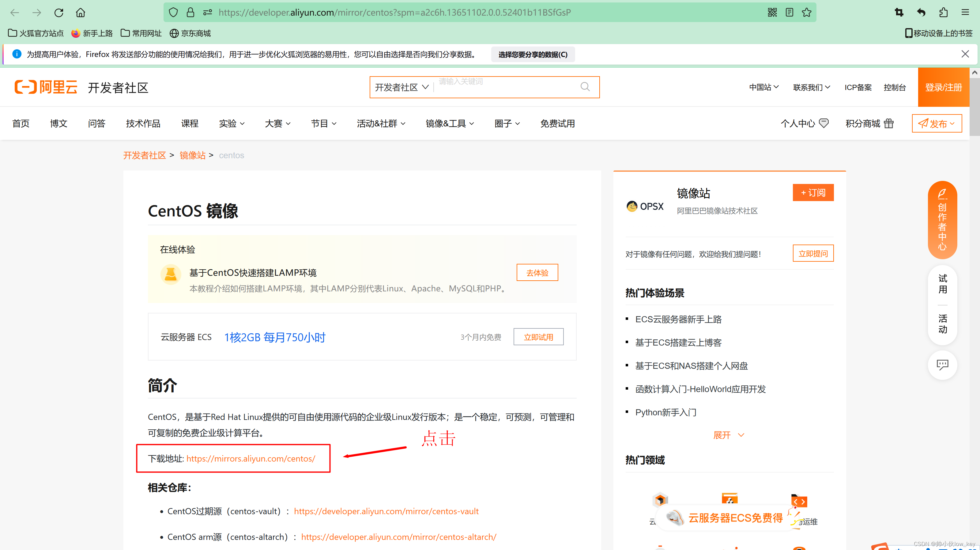This screenshot has height=550, width=980.
Task: Click the 去体验 button
Action: pyautogui.click(x=537, y=272)
